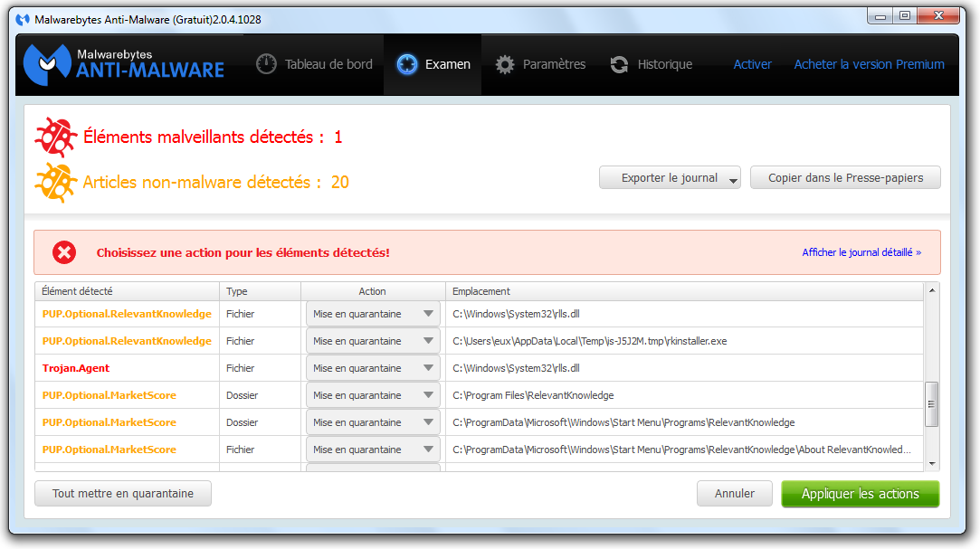Select PUP.Optional.MarketScore entry for Start Menu folder
Viewport: 980px width, 549px height.
coord(109,422)
